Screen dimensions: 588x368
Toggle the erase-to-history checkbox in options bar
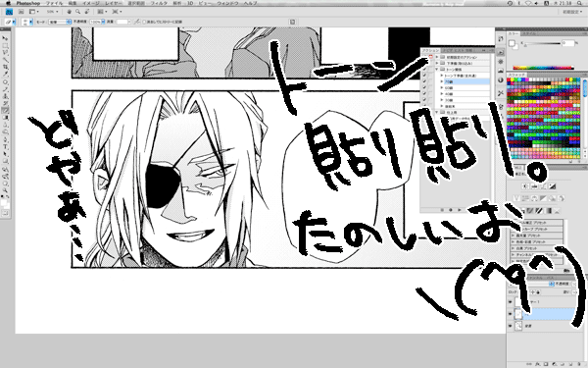[x=144, y=22]
